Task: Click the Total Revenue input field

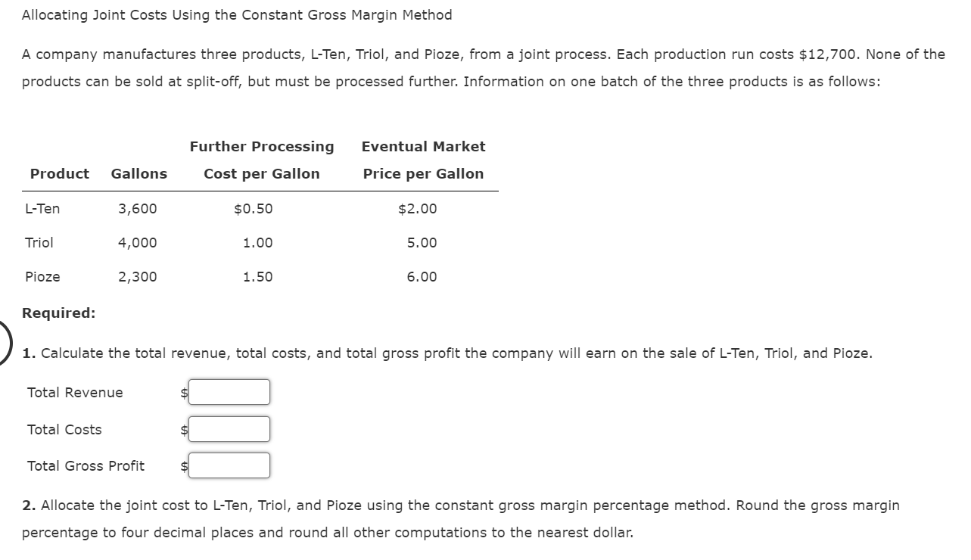Action: coord(229,392)
